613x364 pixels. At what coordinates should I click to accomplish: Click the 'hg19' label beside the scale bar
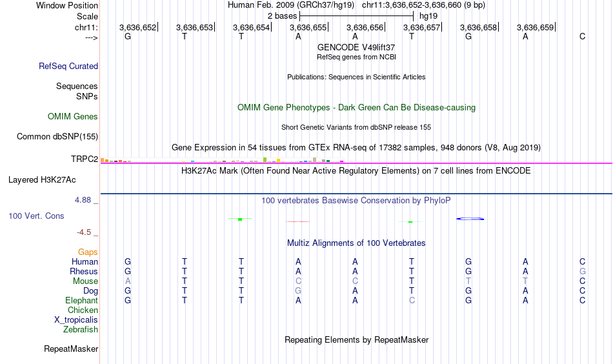click(x=428, y=16)
